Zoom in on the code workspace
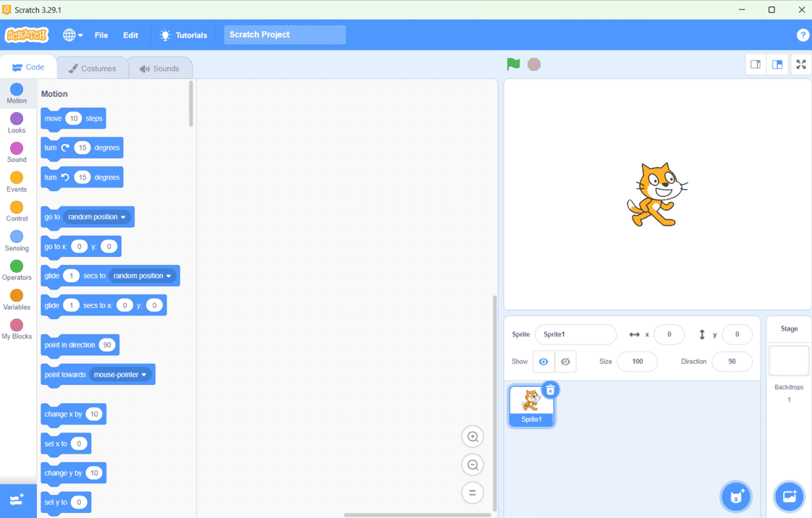Image resolution: width=812 pixels, height=518 pixels. click(473, 437)
